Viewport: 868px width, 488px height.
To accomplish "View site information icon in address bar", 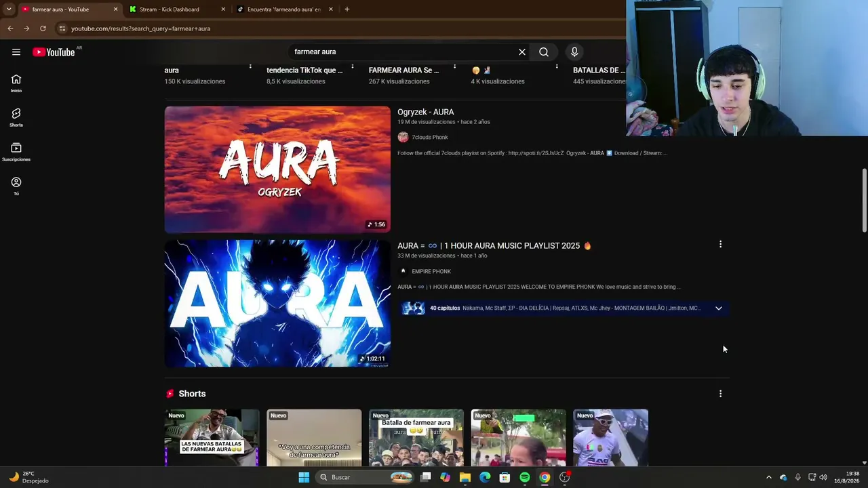I will pyautogui.click(x=62, y=28).
